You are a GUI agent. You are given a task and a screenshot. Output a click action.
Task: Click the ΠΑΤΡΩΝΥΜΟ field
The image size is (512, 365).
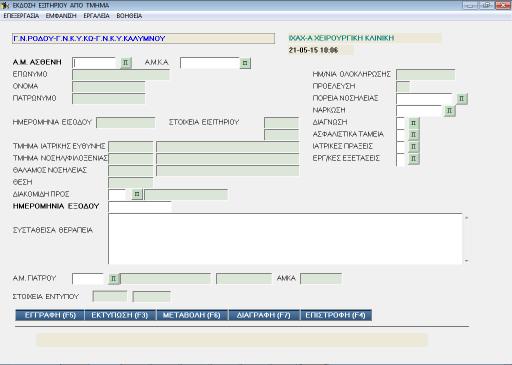(x=109, y=99)
